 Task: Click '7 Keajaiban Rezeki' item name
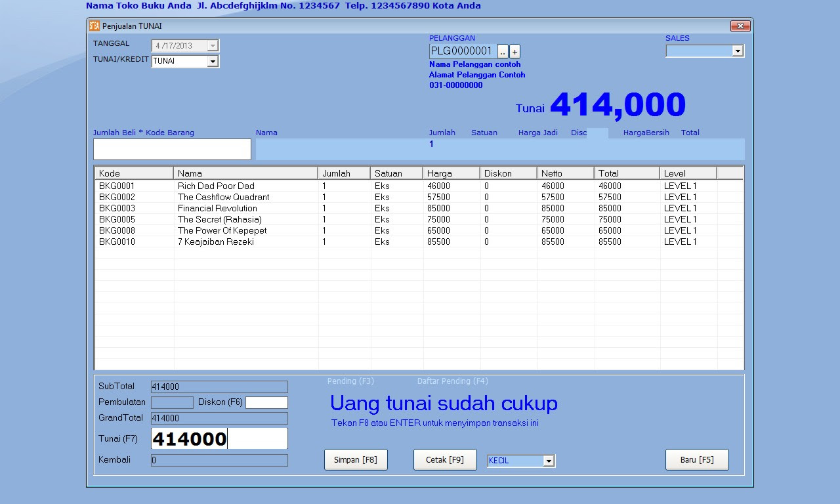pos(216,242)
